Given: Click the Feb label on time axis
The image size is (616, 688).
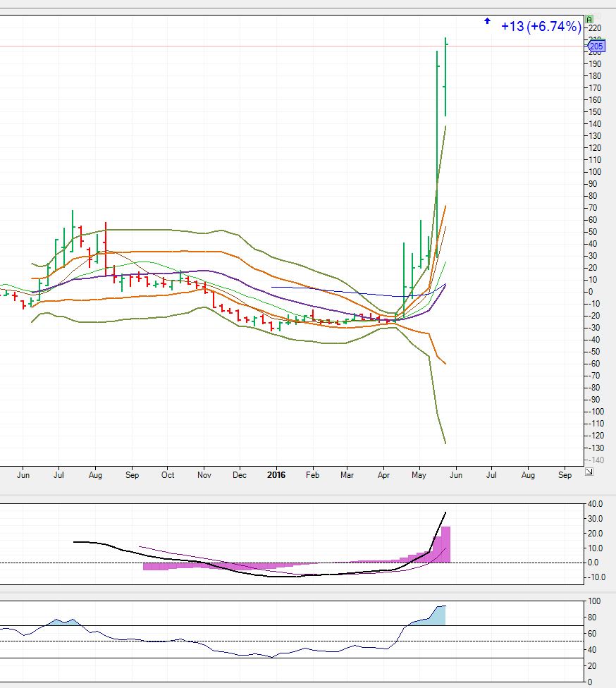Looking at the screenshot, I should coord(312,475).
